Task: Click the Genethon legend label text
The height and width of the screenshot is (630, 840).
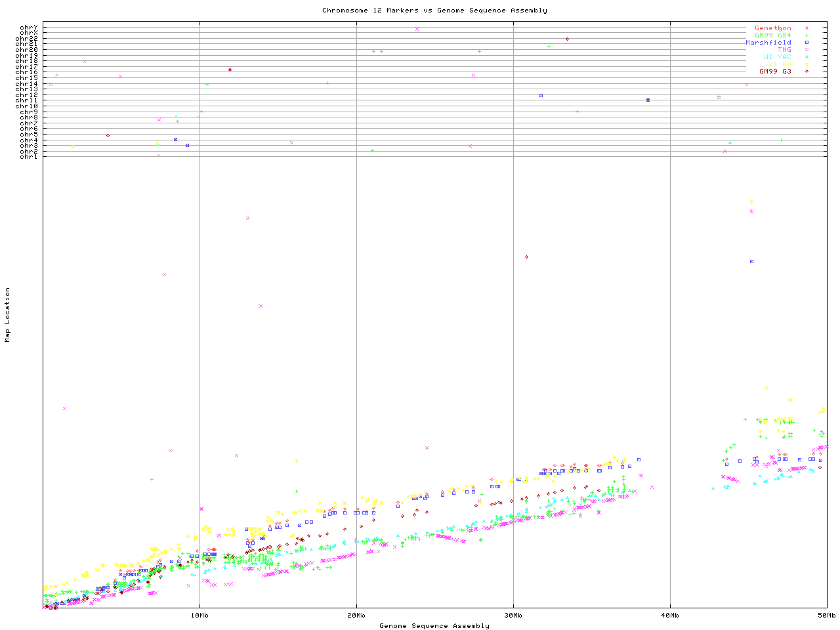Action: 773,28
